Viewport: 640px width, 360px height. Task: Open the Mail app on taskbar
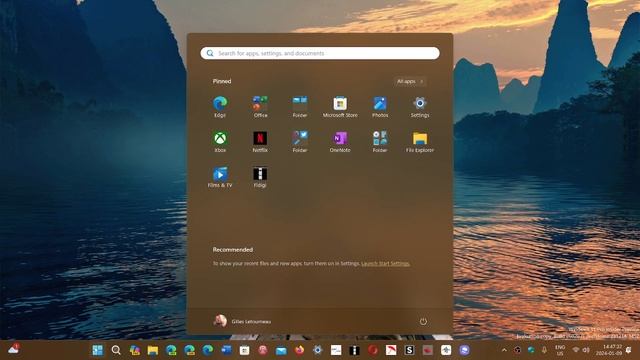[281, 350]
